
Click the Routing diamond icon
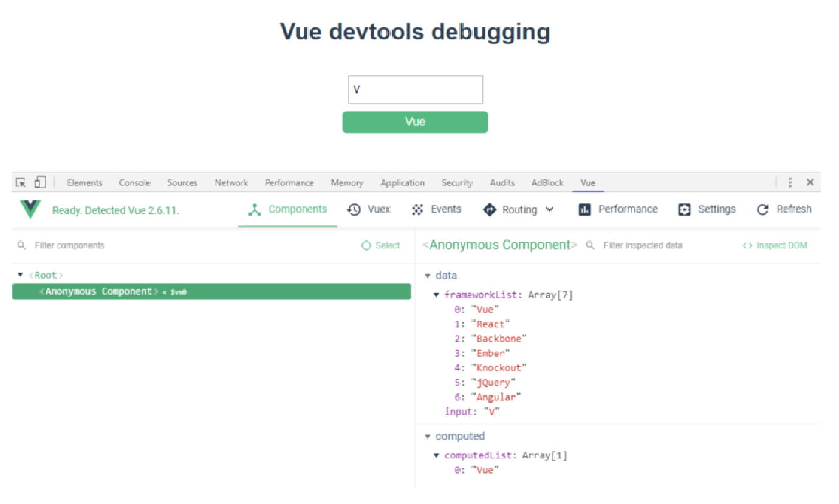(x=489, y=209)
